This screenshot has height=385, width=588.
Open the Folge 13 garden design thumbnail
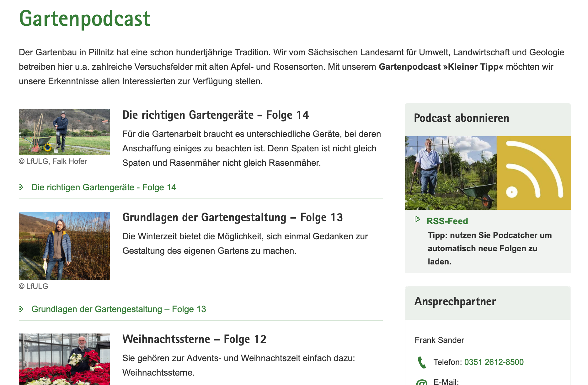(x=64, y=246)
